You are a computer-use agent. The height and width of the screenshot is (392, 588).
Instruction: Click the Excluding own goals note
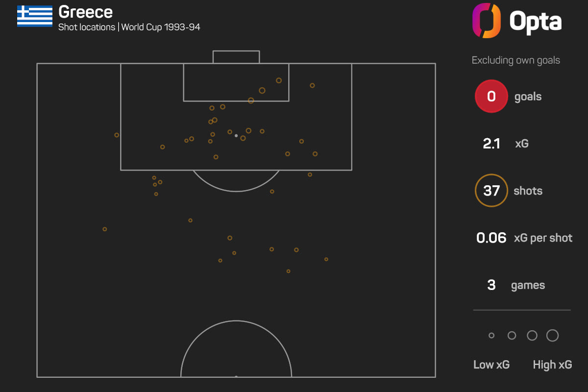click(x=515, y=60)
